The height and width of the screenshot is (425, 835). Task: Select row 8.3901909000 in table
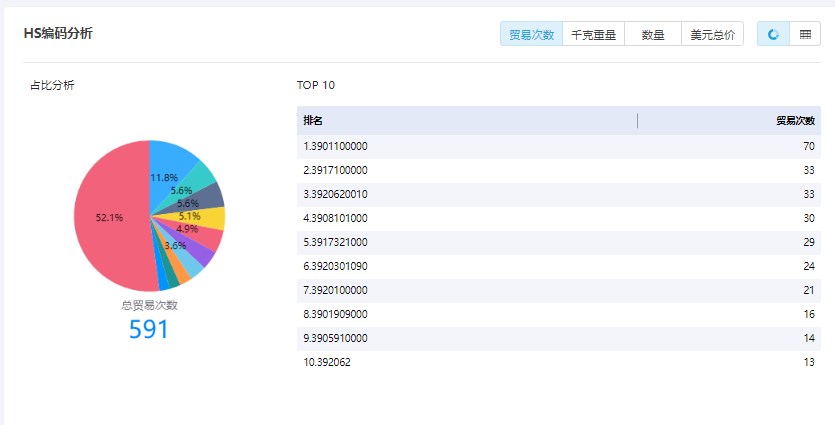[x=559, y=314]
